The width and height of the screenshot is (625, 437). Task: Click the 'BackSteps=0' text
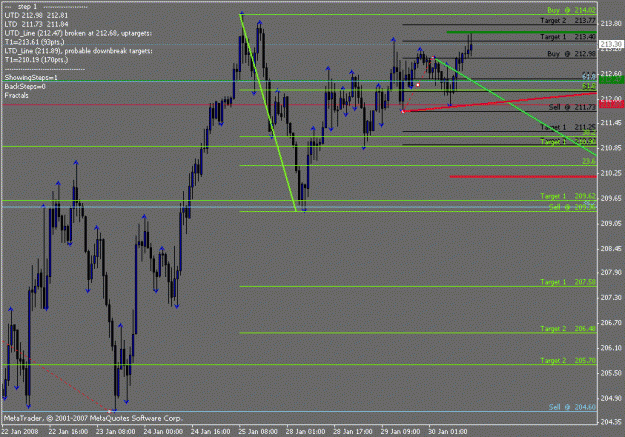[x=25, y=86]
